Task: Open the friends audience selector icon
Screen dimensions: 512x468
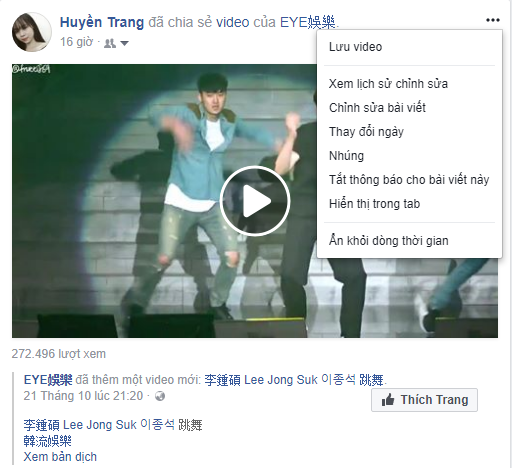Action: tap(110, 43)
